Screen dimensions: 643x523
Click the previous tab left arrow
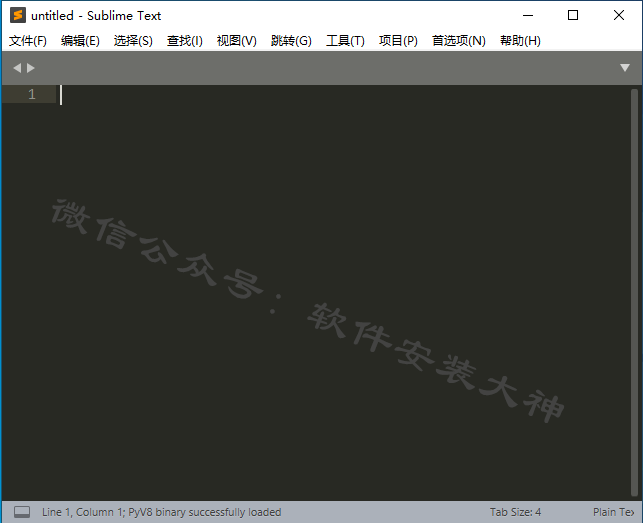[17, 68]
